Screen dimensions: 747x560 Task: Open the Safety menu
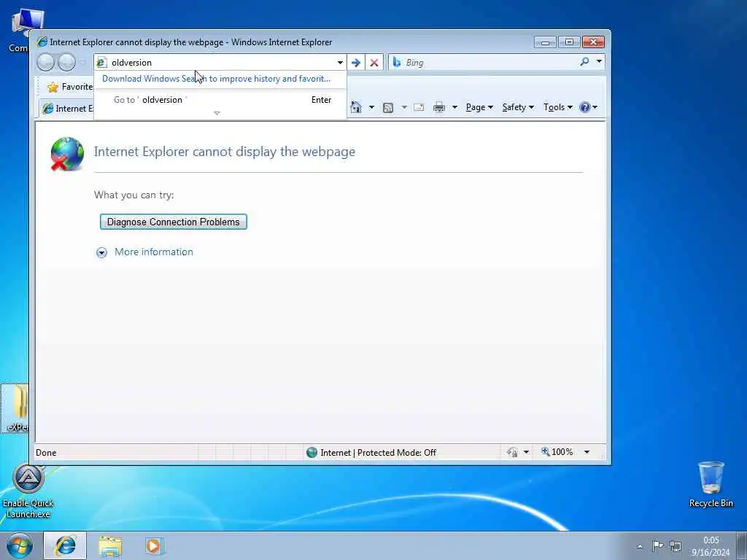tap(518, 107)
